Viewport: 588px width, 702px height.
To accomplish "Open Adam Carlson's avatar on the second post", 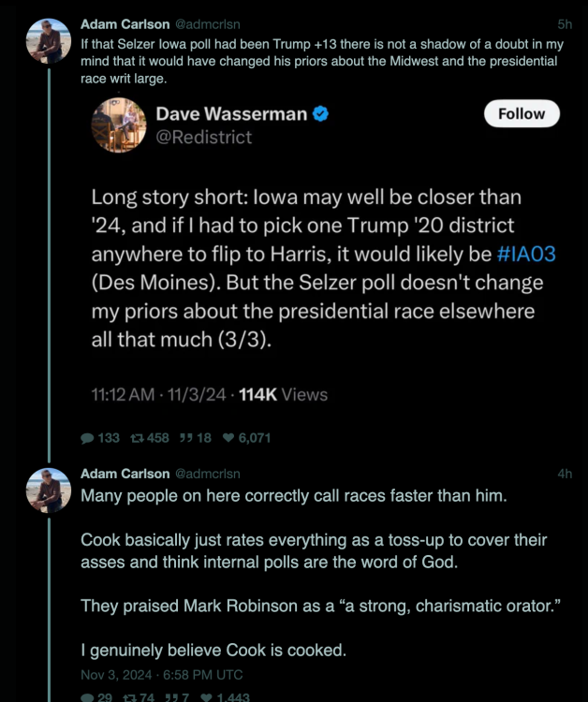I will tap(49, 490).
